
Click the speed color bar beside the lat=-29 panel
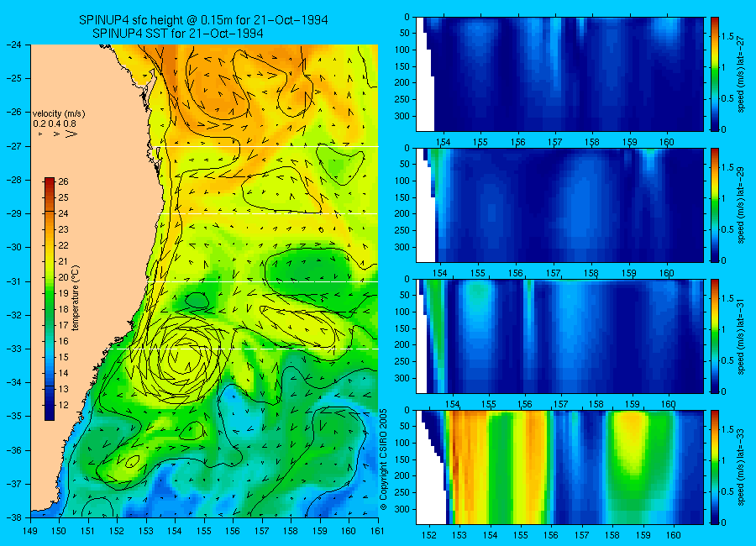pyautogui.click(x=714, y=205)
